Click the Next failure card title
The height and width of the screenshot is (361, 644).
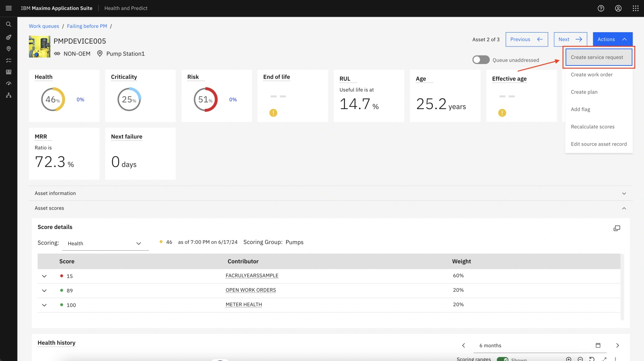click(x=127, y=137)
